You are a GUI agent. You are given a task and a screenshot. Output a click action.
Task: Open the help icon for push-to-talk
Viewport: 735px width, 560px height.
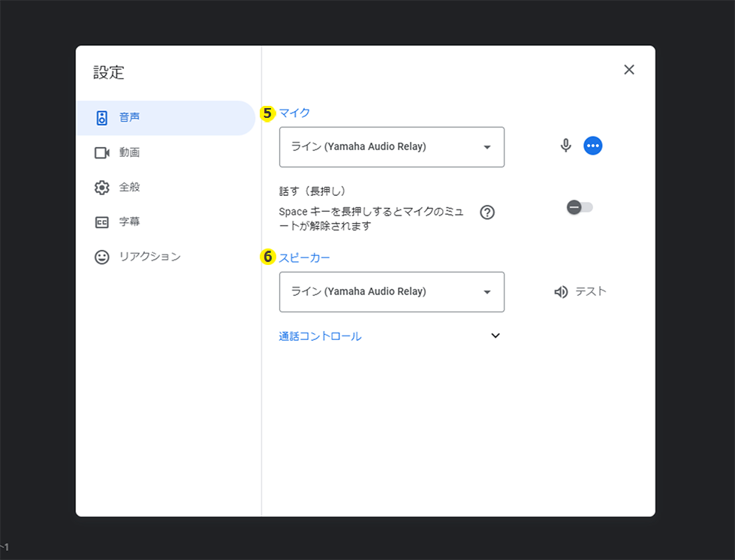[x=487, y=212]
